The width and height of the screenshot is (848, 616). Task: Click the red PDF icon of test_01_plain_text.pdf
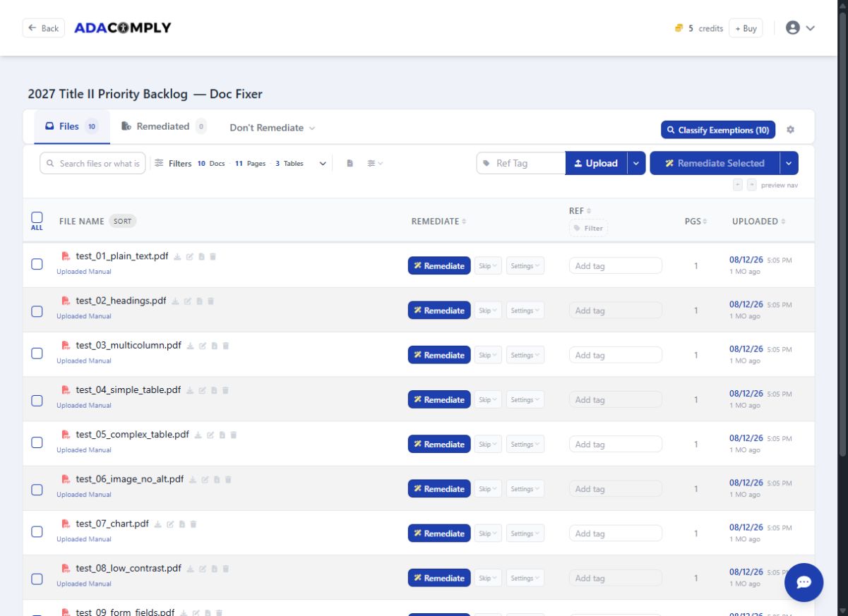[x=66, y=256]
